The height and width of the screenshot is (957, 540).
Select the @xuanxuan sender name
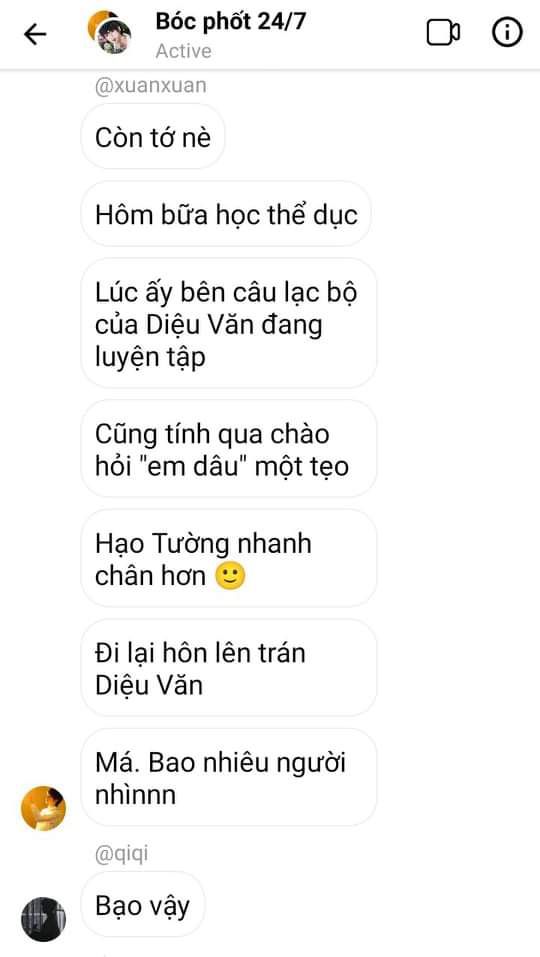click(x=151, y=85)
